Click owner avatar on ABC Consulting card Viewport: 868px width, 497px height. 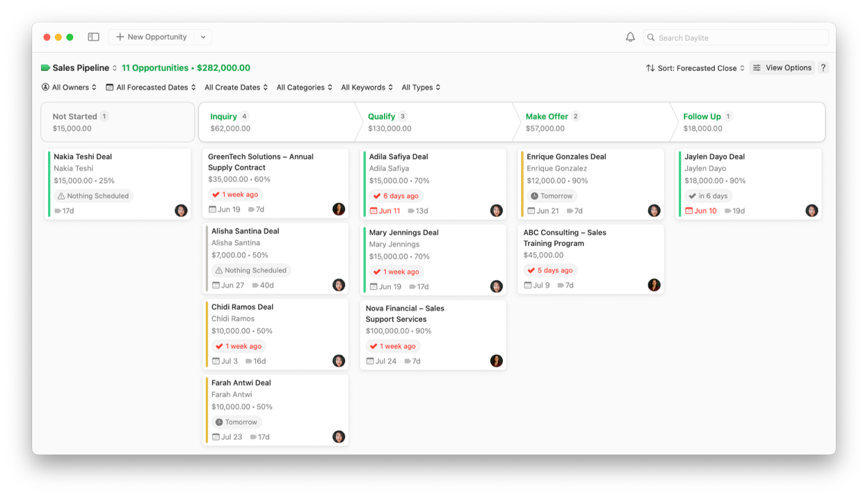(654, 285)
